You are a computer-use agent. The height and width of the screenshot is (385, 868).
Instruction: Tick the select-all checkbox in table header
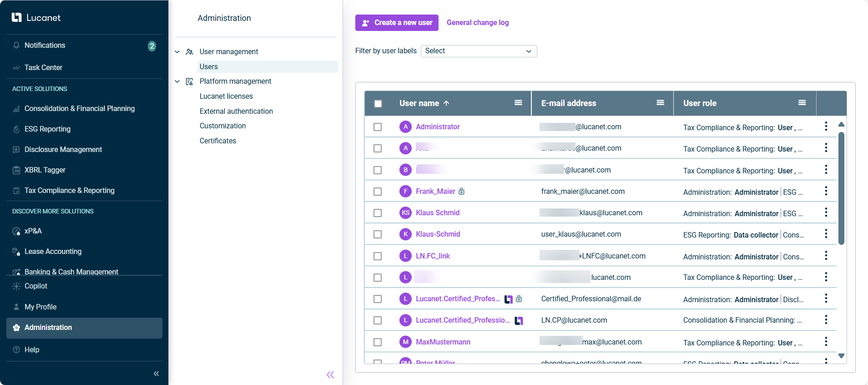pyautogui.click(x=378, y=103)
